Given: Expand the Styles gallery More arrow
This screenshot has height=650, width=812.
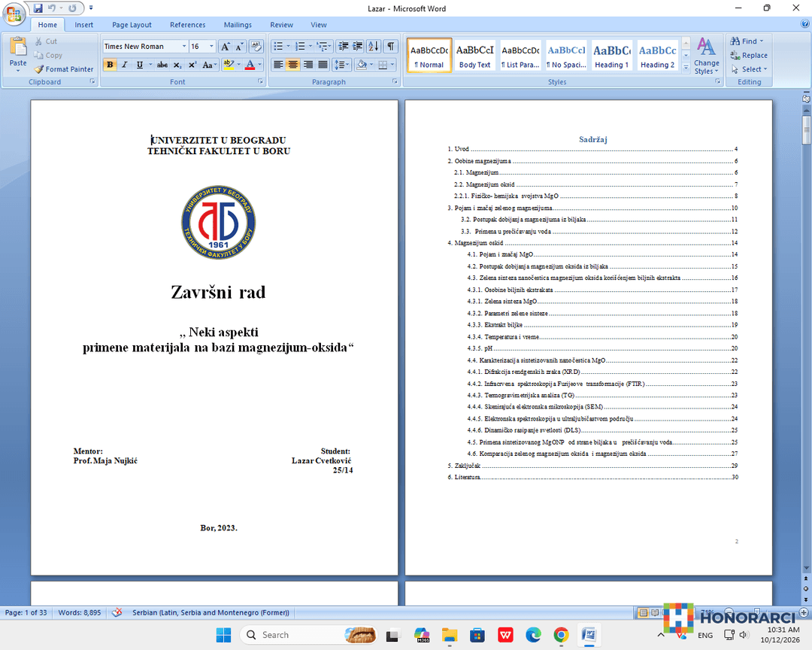Looking at the screenshot, I should [686, 68].
